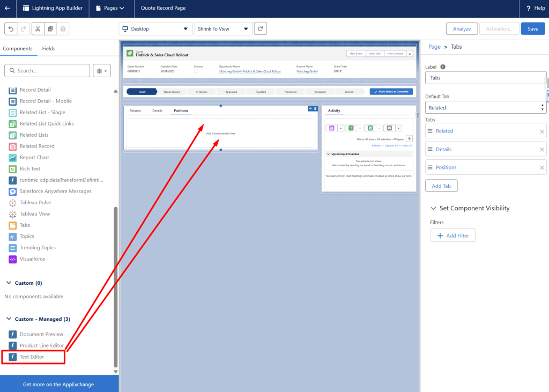Click the Save button

click(532, 29)
